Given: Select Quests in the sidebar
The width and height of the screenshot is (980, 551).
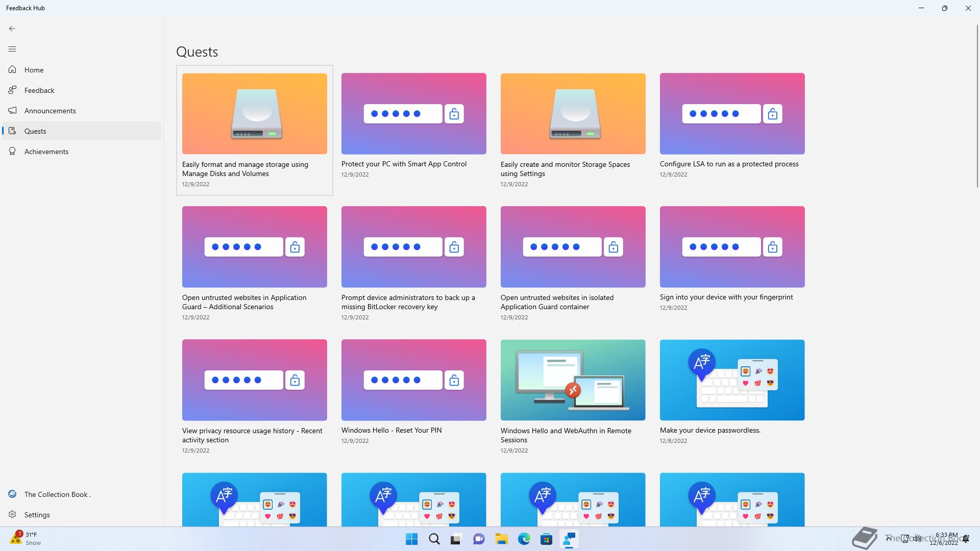Looking at the screenshot, I should 82,131.
